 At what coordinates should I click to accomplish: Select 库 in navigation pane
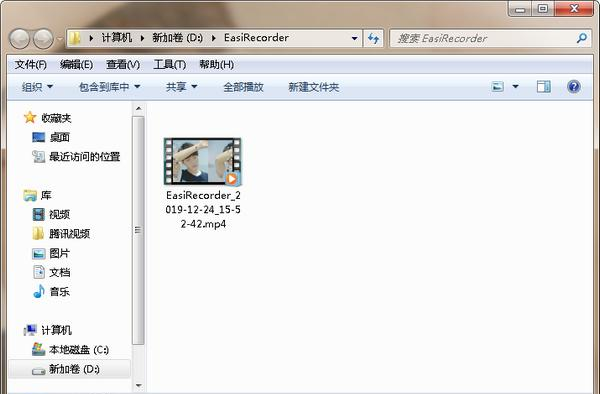[46, 195]
